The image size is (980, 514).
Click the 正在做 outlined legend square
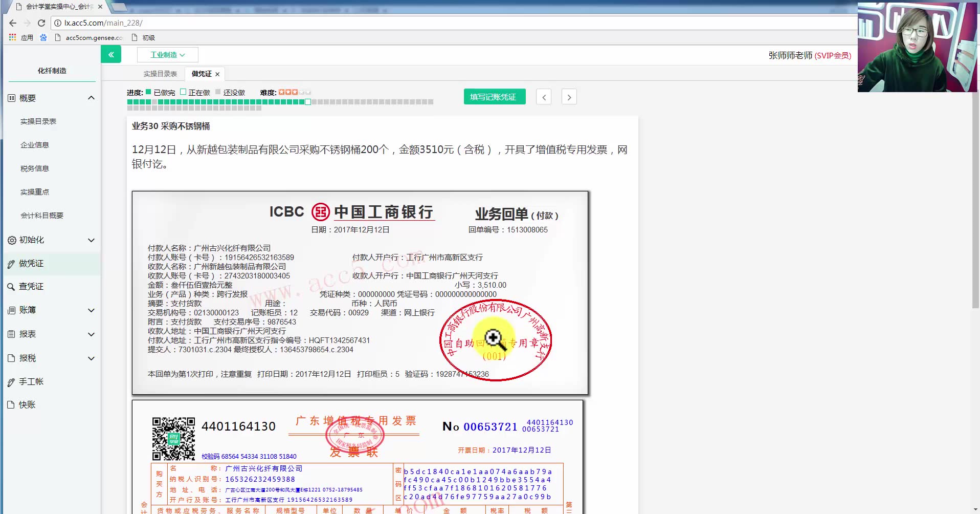(x=183, y=92)
